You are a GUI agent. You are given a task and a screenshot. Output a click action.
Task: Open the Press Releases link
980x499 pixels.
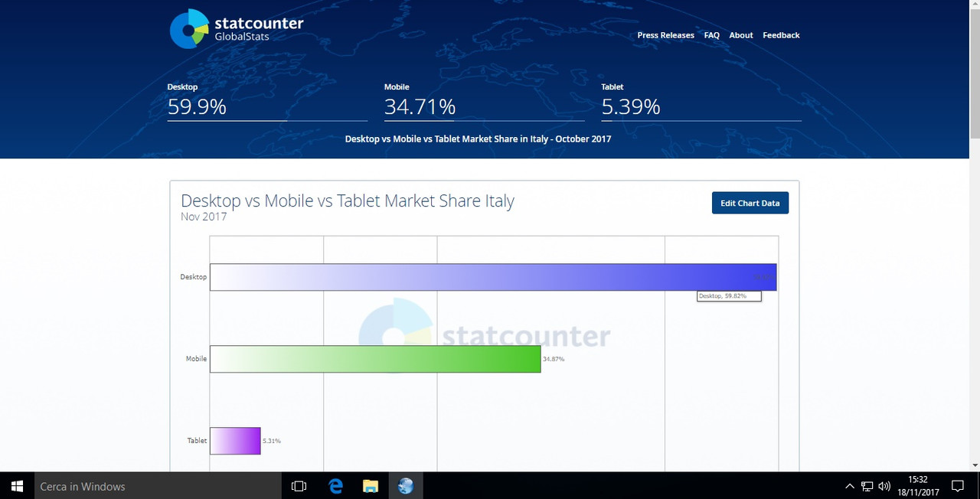[x=665, y=35]
